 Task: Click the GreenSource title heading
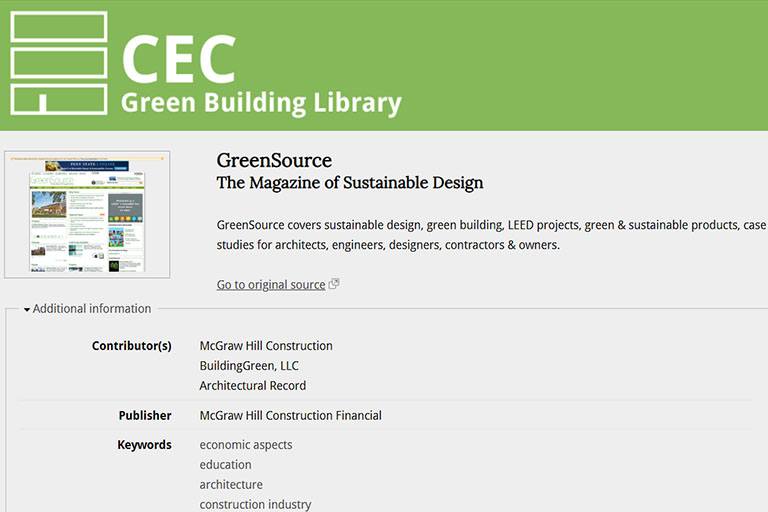[274, 160]
